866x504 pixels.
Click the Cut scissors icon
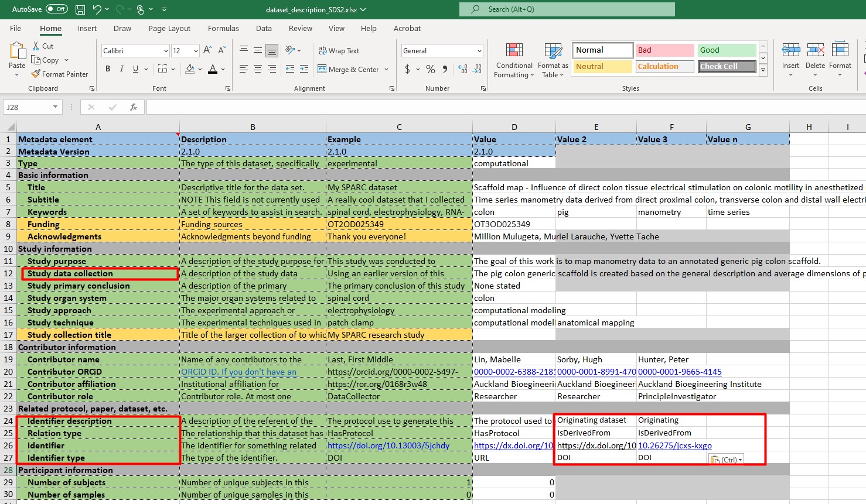[x=36, y=46]
